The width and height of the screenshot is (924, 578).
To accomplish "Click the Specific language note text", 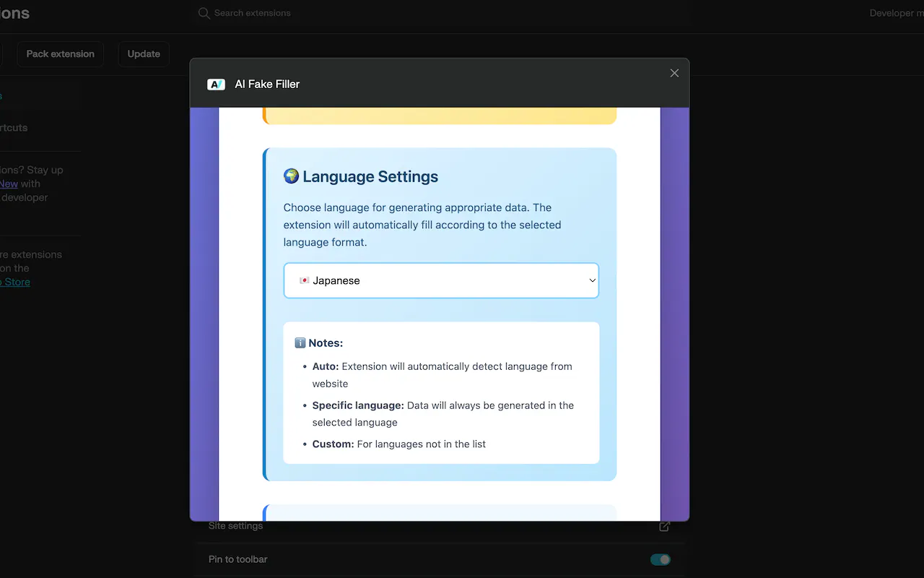I will tap(443, 414).
